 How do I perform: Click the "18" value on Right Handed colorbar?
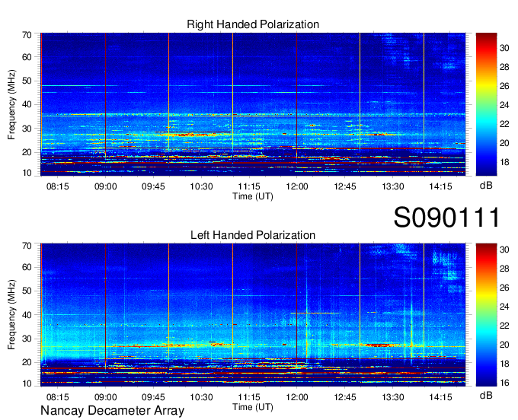[x=504, y=162]
